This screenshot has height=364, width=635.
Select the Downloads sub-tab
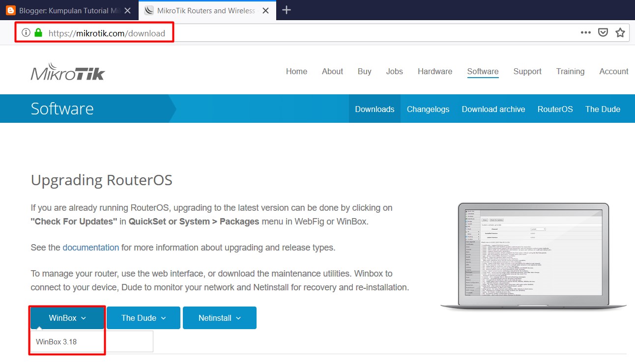[x=375, y=109]
